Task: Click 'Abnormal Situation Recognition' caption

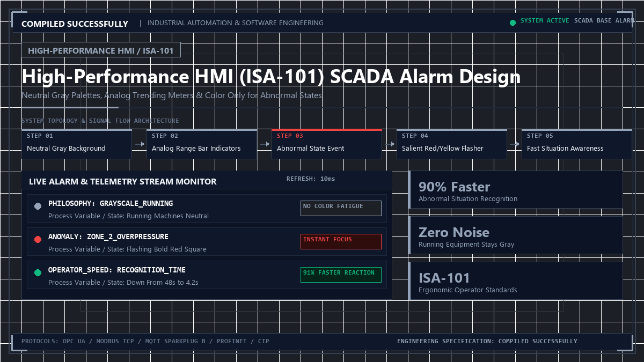Action: [468, 199]
